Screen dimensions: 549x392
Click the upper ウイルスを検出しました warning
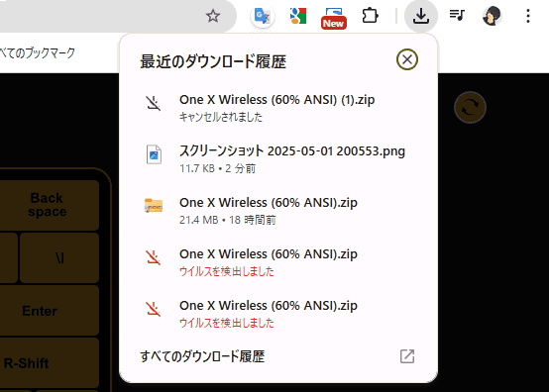227,271
